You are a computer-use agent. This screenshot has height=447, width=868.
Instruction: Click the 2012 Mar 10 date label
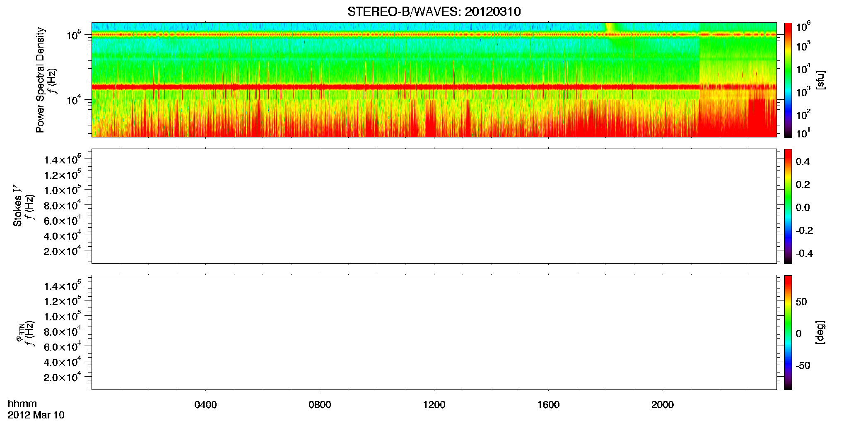36,415
